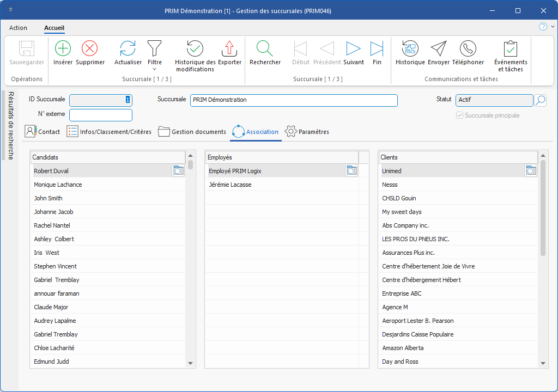
Task: Click the N° externe input field
Action: point(101,115)
